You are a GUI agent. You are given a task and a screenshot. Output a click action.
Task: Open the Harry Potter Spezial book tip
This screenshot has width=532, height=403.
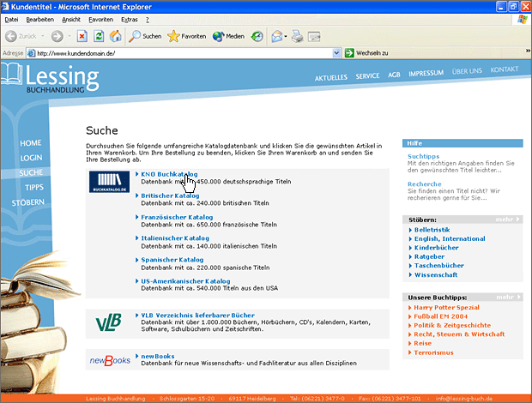pos(446,308)
